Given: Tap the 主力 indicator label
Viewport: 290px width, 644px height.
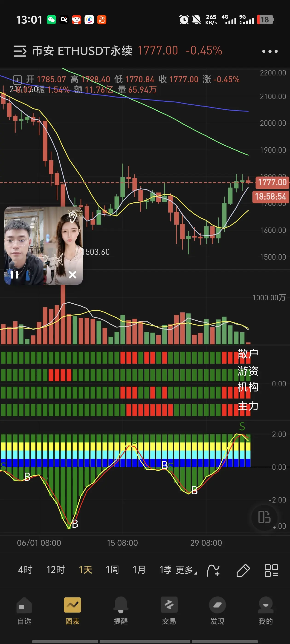Looking at the screenshot, I should point(248,406).
